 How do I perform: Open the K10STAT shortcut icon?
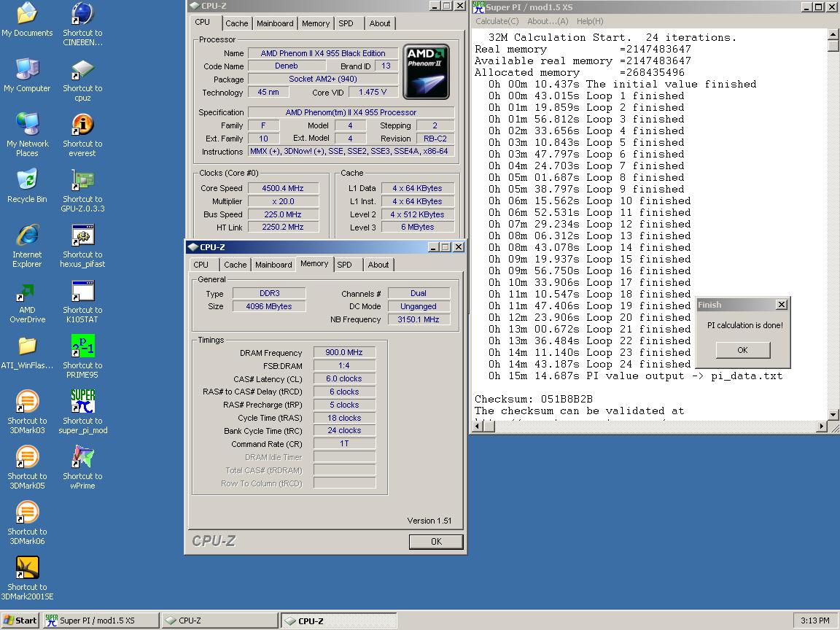pos(82,292)
